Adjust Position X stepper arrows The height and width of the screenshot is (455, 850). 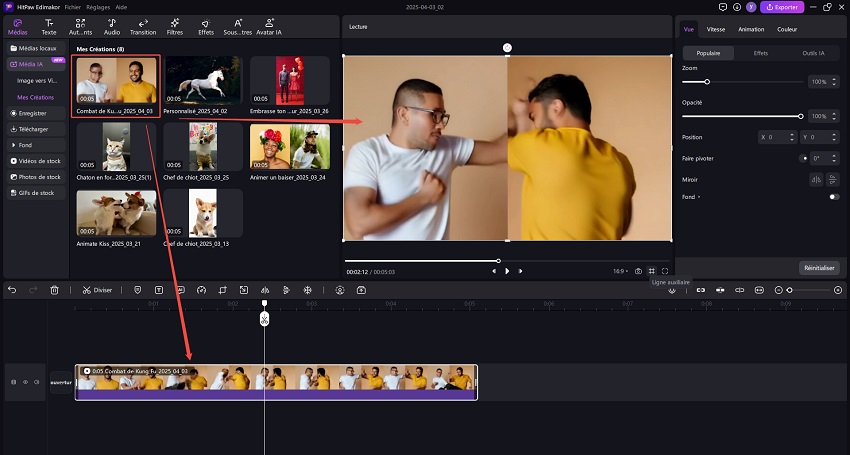click(792, 137)
